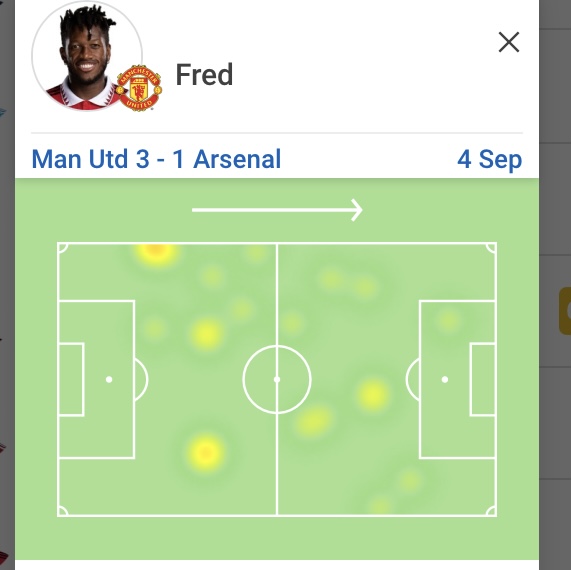Image resolution: width=571 pixels, height=570 pixels.
Task: Select the hotspot below the left penalty area
Action: 206,453
